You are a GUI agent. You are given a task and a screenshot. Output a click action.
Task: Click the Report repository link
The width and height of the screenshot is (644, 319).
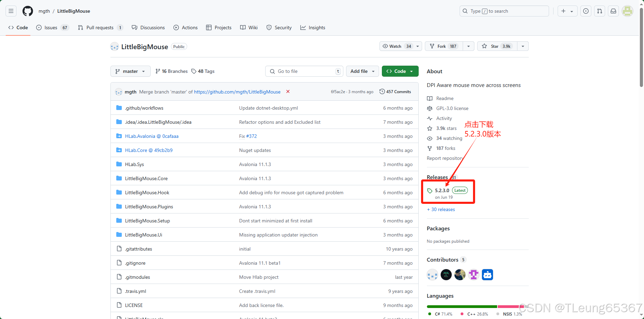[x=445, y=158]
